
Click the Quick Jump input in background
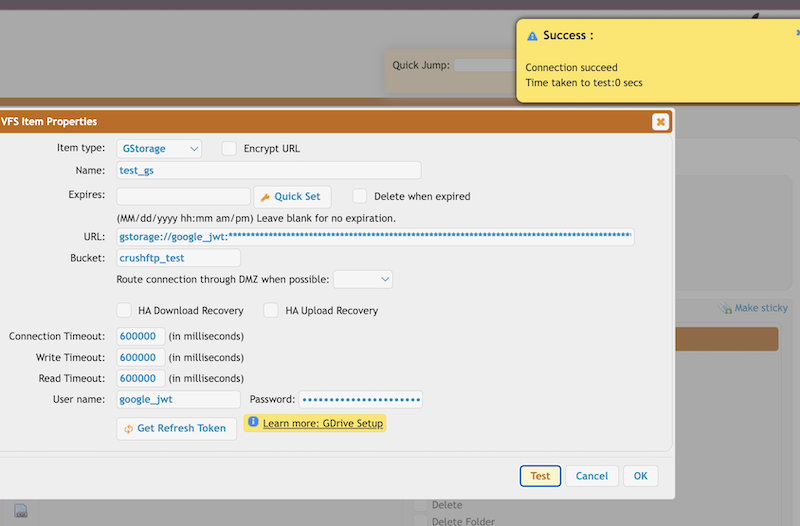485,65
